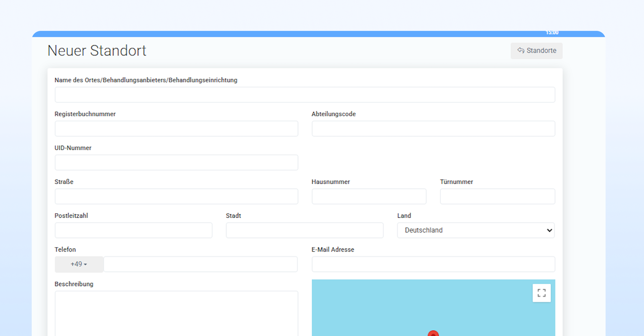Click the Telefon number input field
This screenshot has width=644, height=336.
click(x=200, y=264)
